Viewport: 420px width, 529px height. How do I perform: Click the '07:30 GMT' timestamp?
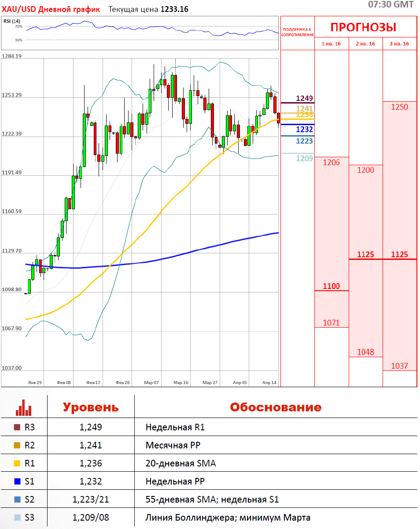391,4
